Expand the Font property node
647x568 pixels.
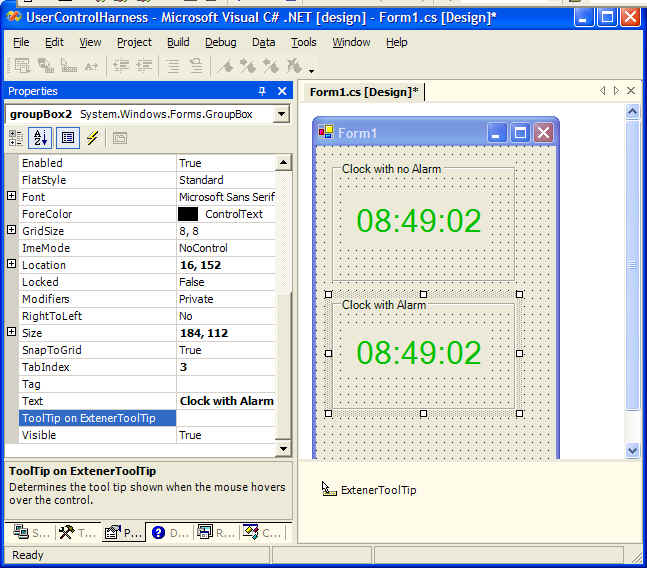pyautogui.click(x=11, y=197)
